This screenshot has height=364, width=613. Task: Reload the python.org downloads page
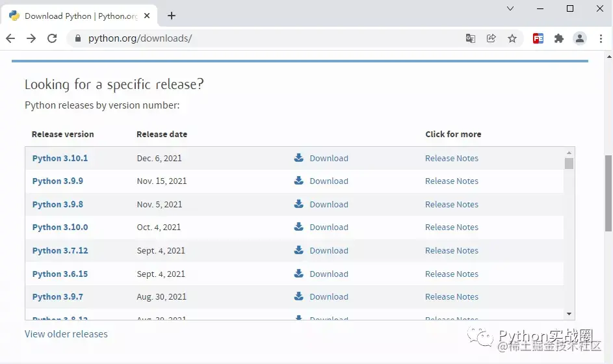tap(52, 38)
